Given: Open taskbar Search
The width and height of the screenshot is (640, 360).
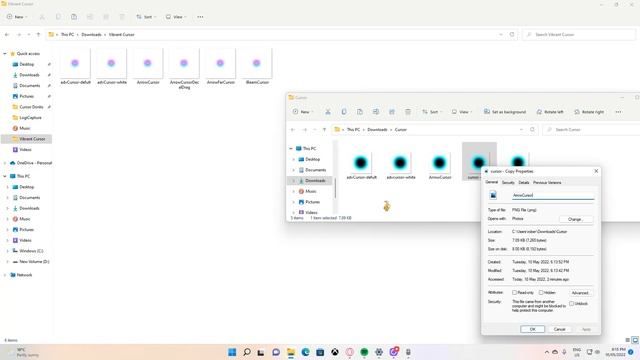Looking at the screenshot, I should click(247, 352).
